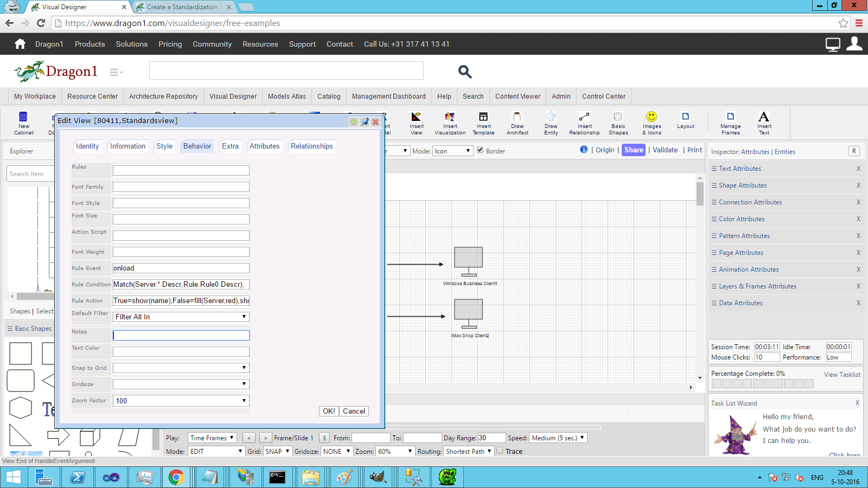Click the Layout toolbar icon
This screenshot has height=488, width=868.
pyautogui.click(x=685, y=120)
